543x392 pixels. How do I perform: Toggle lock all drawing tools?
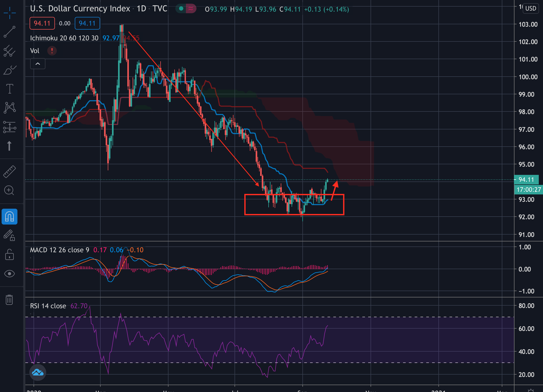click(x=10, y=255)
